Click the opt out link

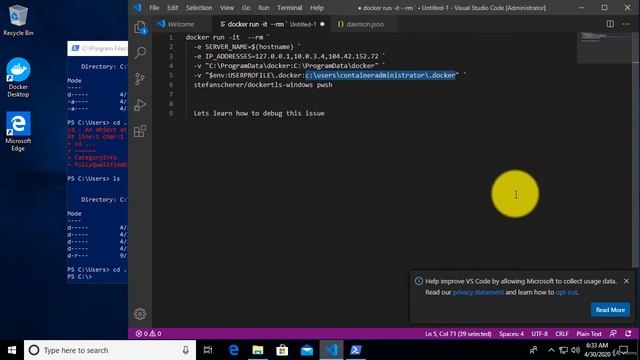[566, 292]
